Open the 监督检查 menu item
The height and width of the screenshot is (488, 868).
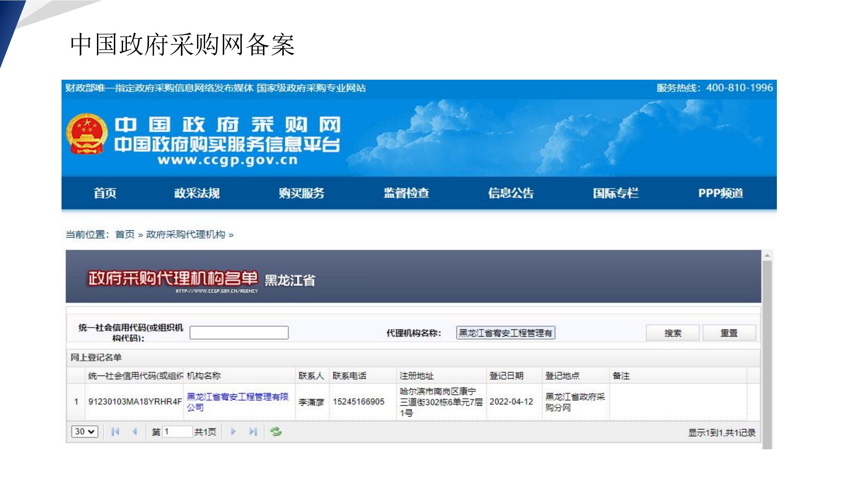click(x=406, y=193)
